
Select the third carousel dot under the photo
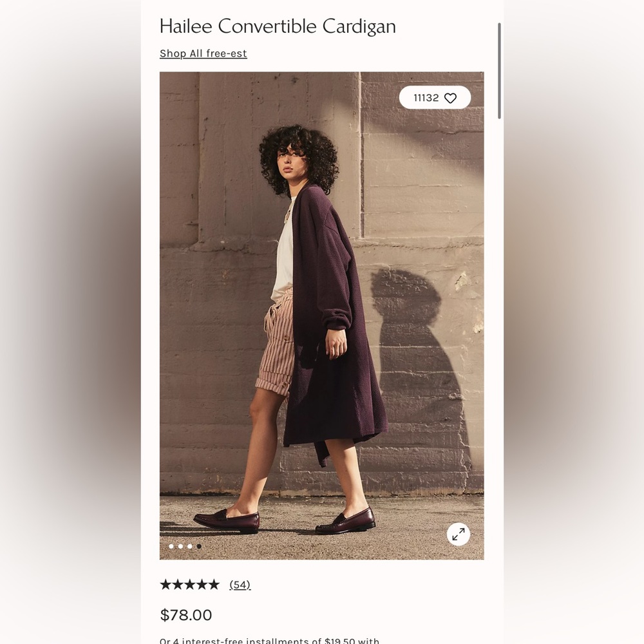[190, 546]
